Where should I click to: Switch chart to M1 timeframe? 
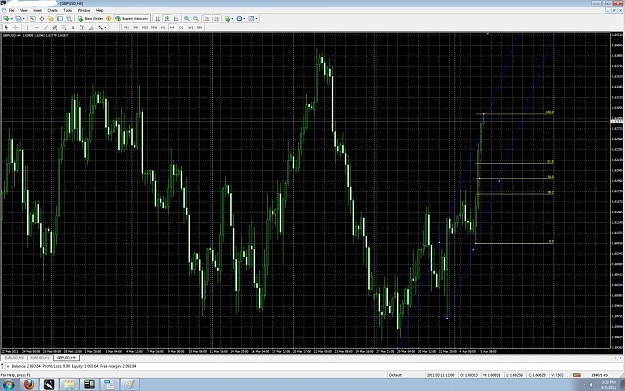(126, 28)
